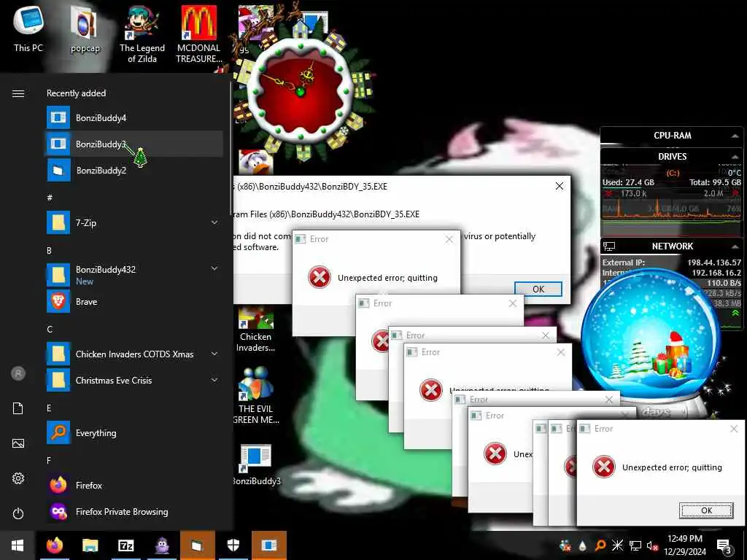Click the network tray icon
Image resolution: width=747 pixels, height=560 pixels.
[x=635, y=545]
